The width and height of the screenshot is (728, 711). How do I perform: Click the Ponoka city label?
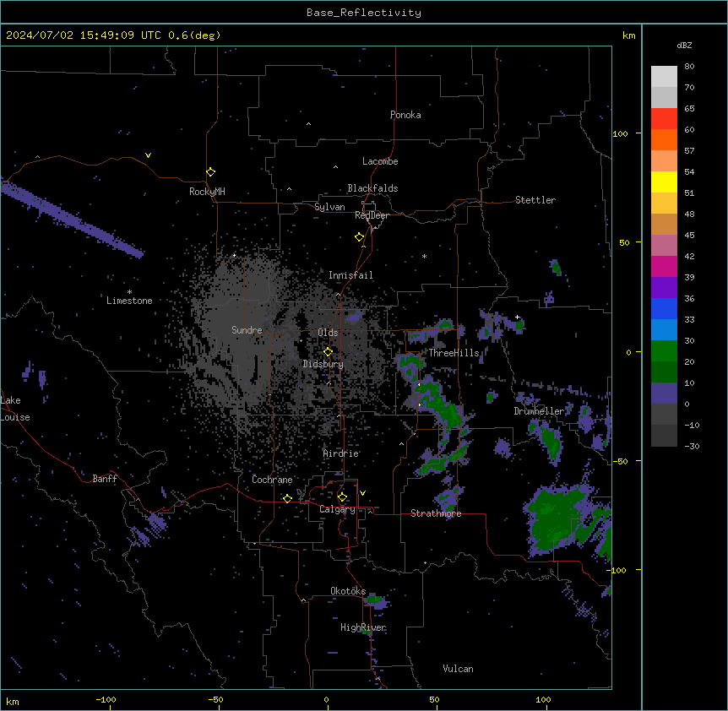[x=405, y=115]
